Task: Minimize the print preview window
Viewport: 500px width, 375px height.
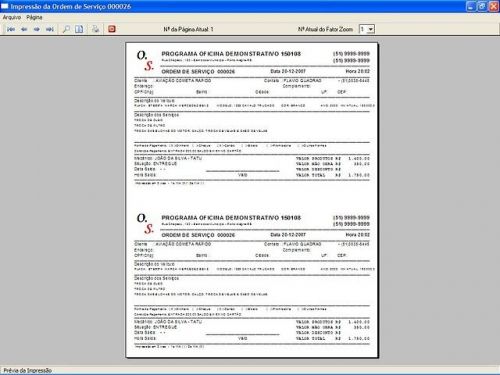Action: [471, 6]
